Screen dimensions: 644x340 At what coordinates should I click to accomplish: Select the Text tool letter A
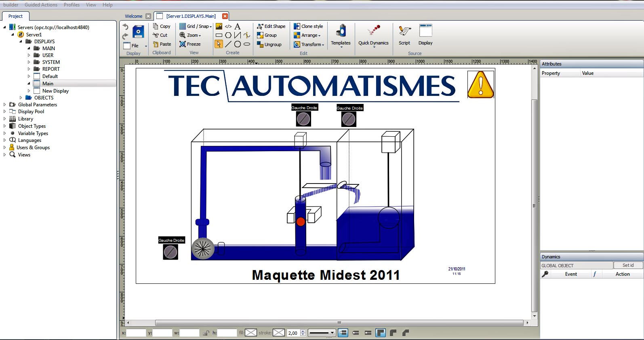point(238,26)
